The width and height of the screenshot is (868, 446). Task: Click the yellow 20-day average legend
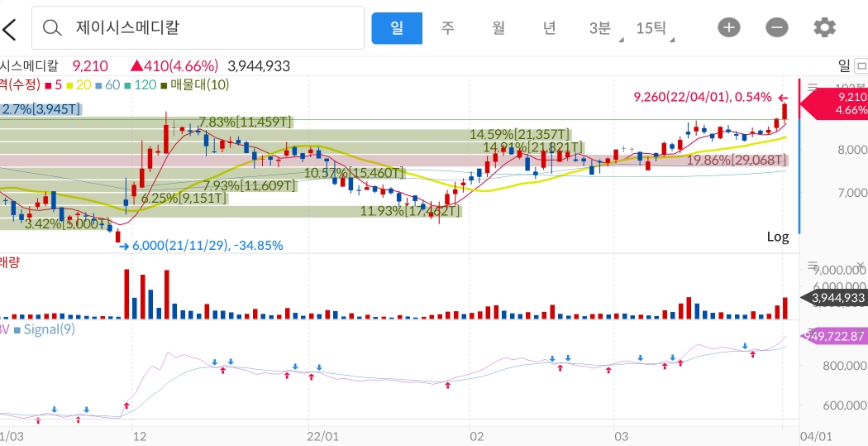point(79,84)
